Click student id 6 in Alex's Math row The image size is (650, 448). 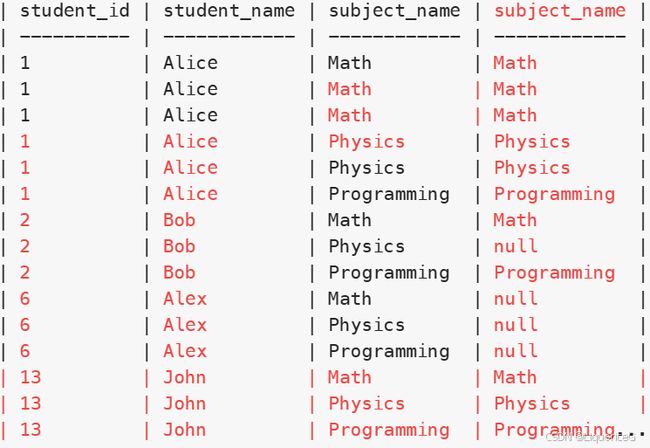coord(25,298)
